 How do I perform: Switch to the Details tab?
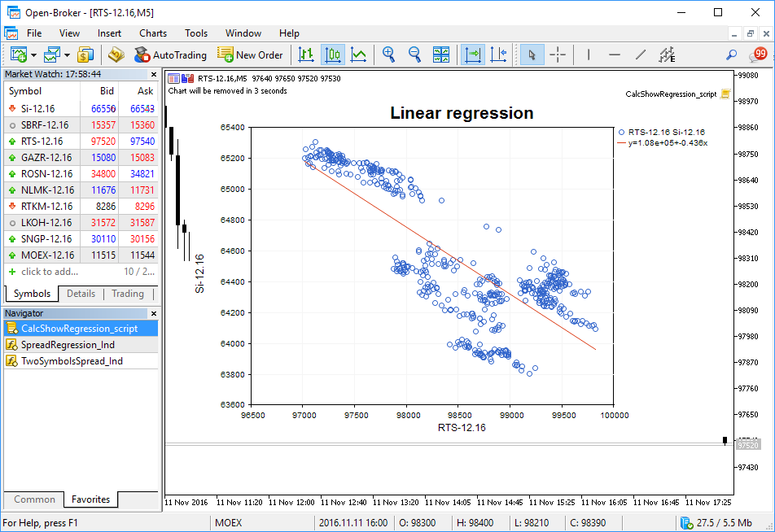pyautogui.click(x=81, y=294)
